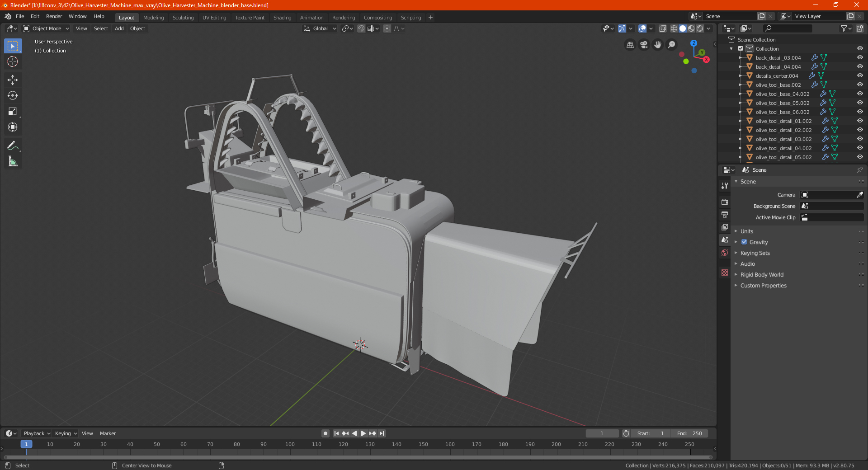Viewport: 868px width, 470px height.
Task: Open the Playback dropdown
Action: 37,433
